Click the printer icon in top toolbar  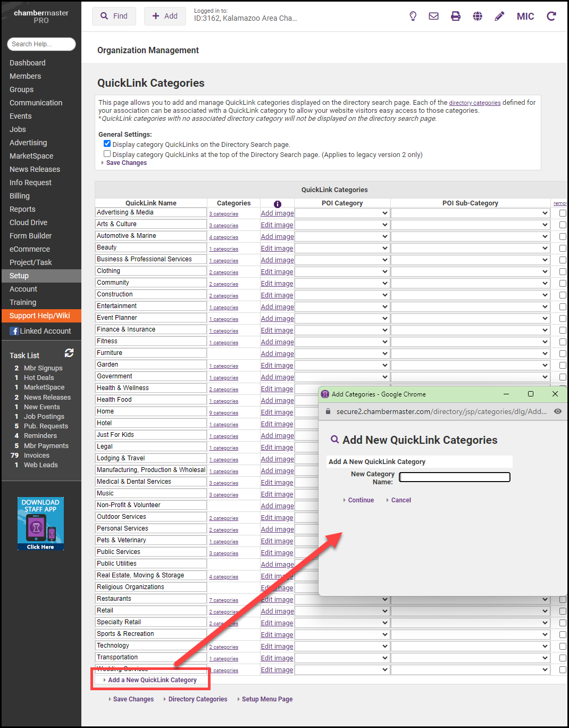tap(456, 16)
